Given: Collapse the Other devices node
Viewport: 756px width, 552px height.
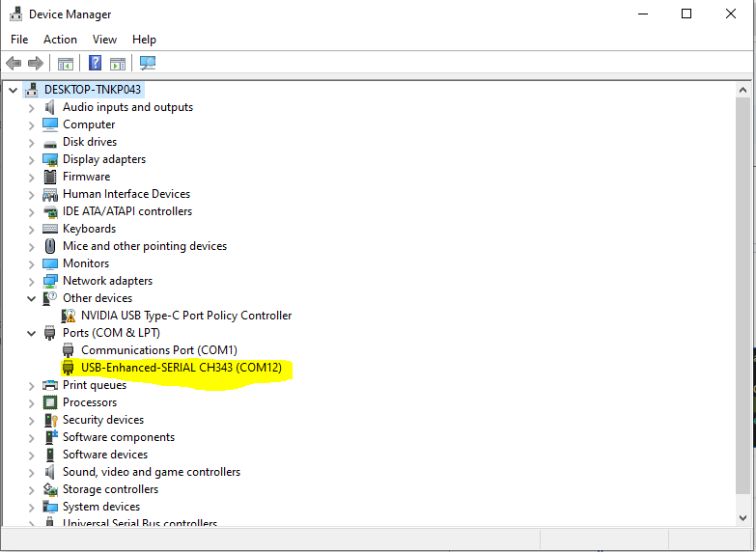Looking at the screenshot, I should [31, 298].
